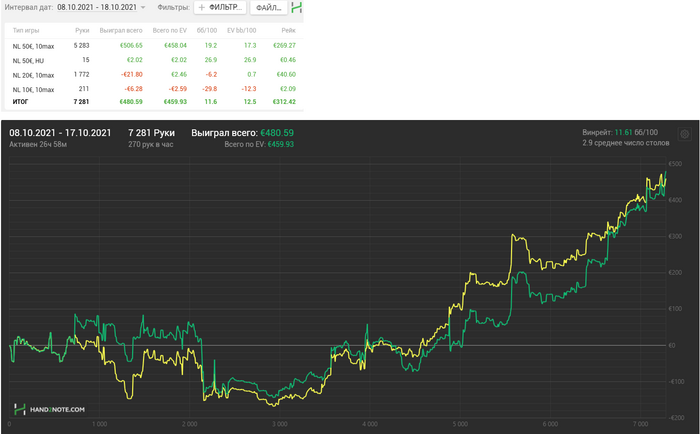
Task: Add a filter with the ФИЛЬТР button
Action: (220, 8)
